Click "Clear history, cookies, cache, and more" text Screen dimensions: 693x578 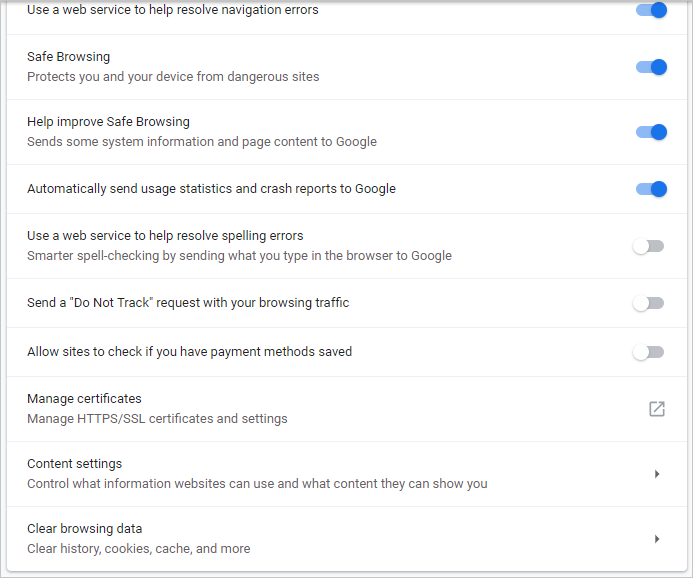[138, 549]
